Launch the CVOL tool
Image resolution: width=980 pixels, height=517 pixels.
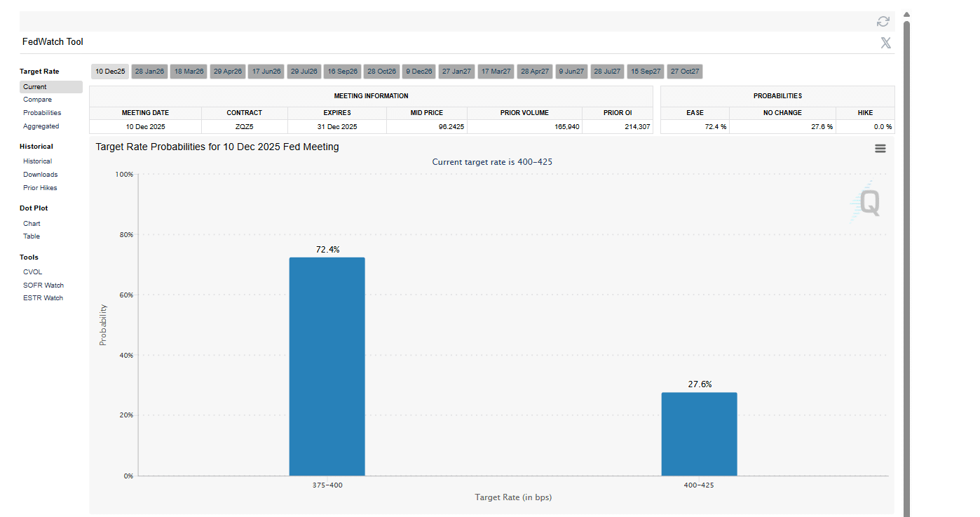tap(32, 272)
